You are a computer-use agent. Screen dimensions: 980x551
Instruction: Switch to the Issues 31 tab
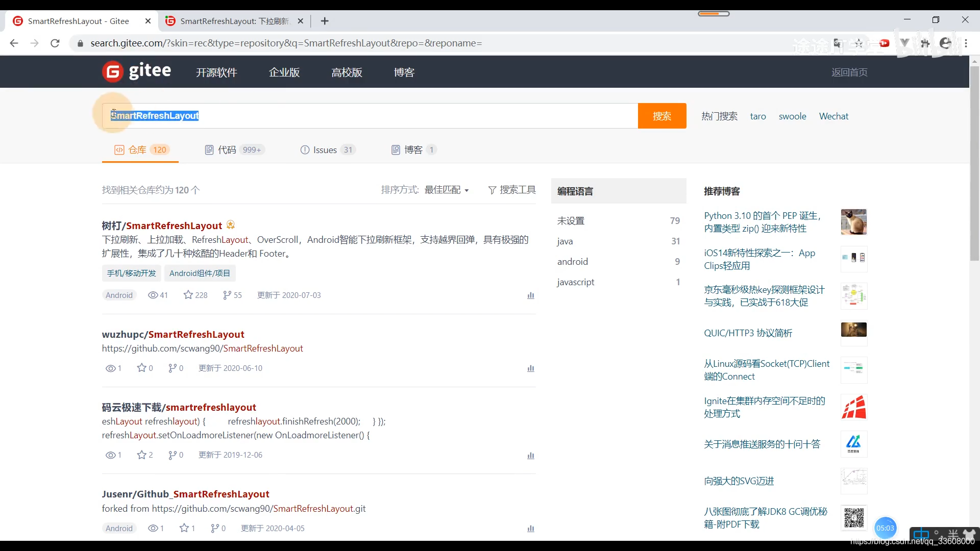pos(328,149)
